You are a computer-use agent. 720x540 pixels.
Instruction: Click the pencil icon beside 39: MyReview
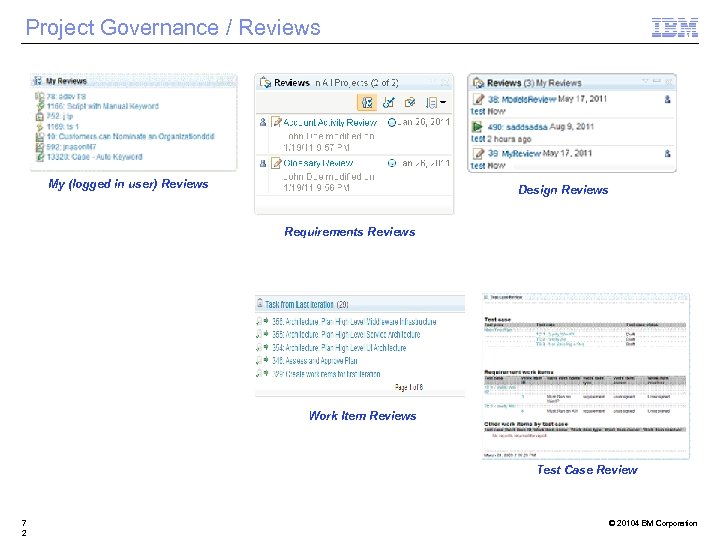click(x=478, y=153)
